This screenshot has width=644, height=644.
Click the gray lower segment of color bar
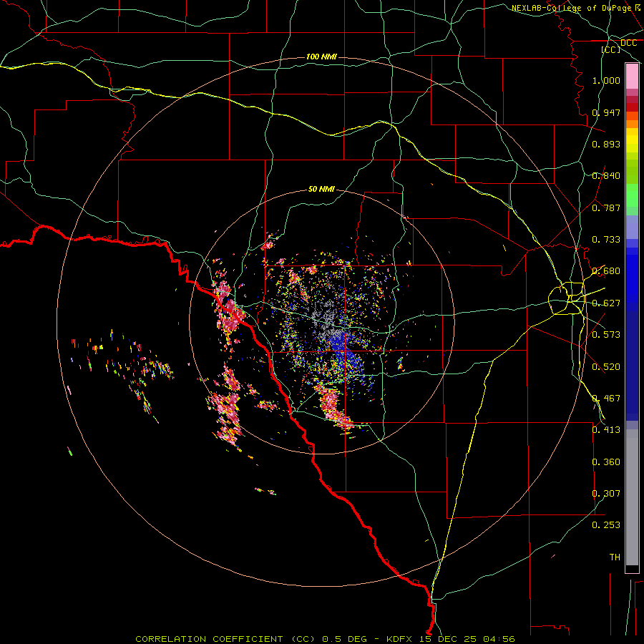(x=632, y=497)
